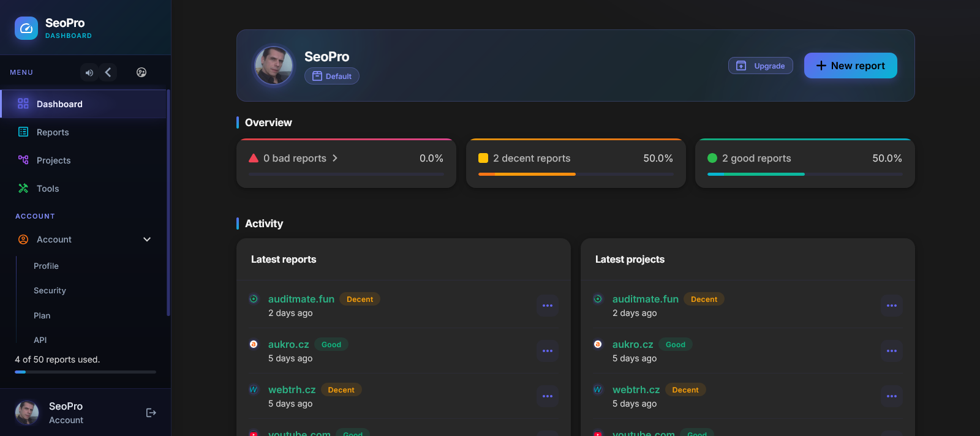The width and height of the screenshot is (980, 436).
Task: Click the Default plan badge
Action: [332, 76]
